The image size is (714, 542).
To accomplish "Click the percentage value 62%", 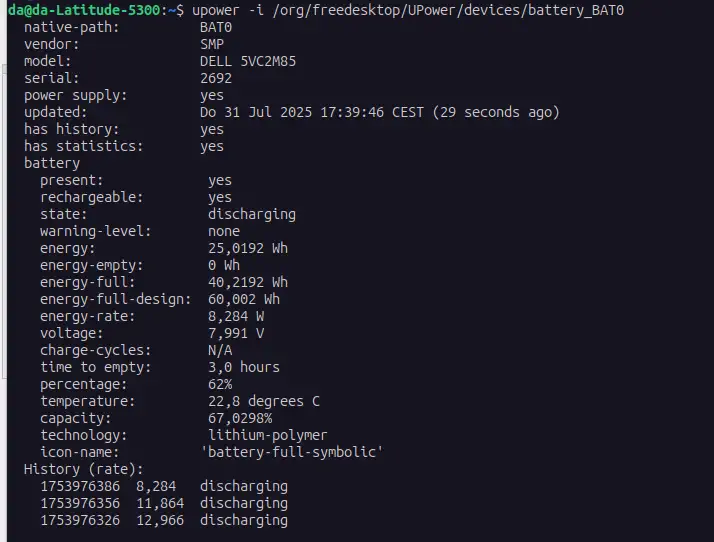I will pyautogui.click(x=220, y=384).
